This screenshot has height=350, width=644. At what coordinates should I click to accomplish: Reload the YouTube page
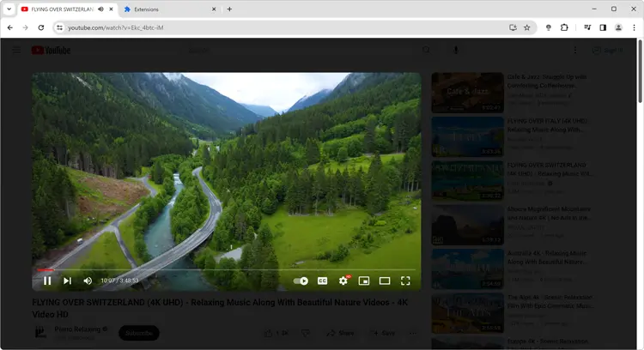[x=41, y=27]
